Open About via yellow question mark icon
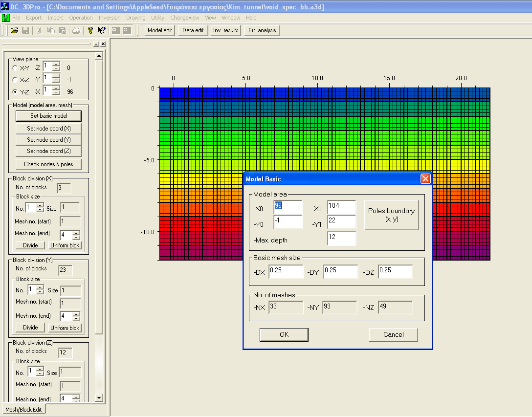Image resolution: width=532 pixels, height=417 pixels. pos(90,30)
